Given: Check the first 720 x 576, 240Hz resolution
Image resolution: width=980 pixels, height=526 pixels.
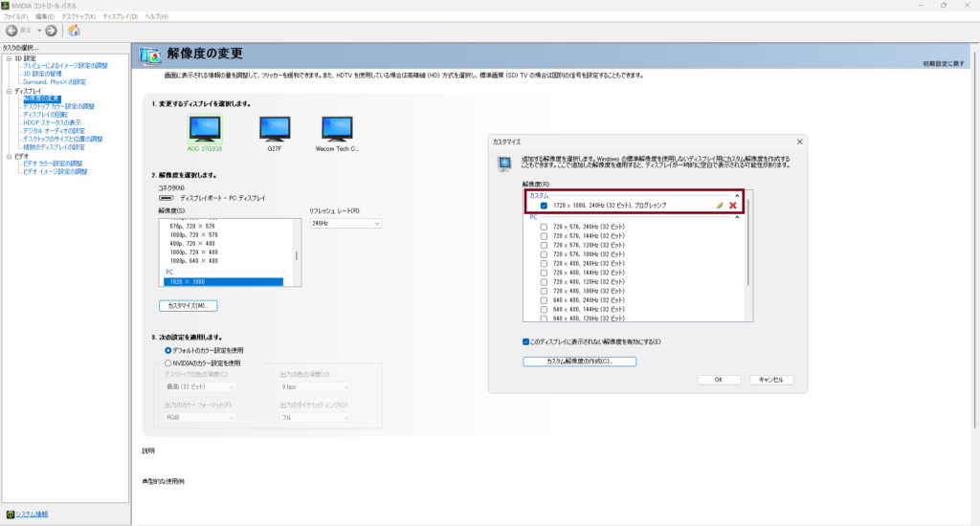Looking at the screenshot, I should pyautogui.click(x=544, y=228).
